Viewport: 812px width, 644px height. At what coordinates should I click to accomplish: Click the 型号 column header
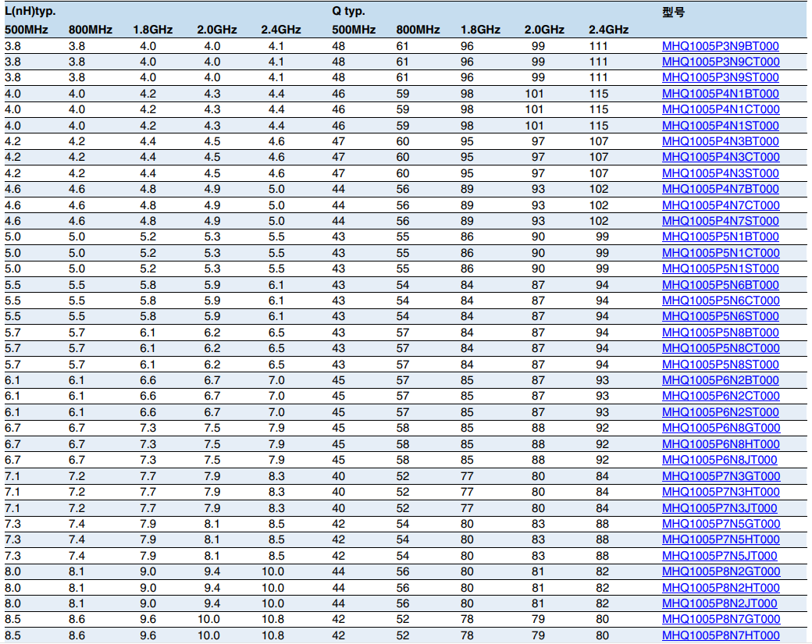[x=673, y=12]
